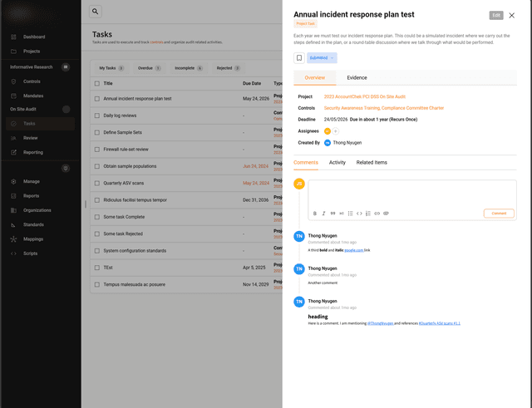This screenshot has height=408, width=532.
Task: Switch to the Evidence tab
Action: [357, 77]
